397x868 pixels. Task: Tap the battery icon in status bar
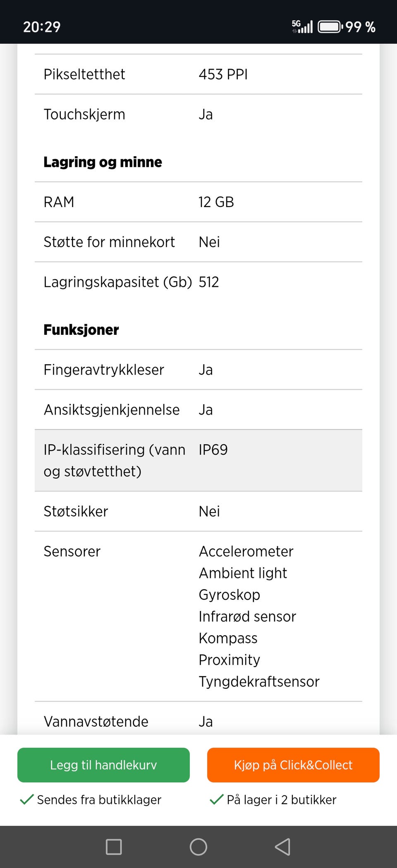click(330, 27)
